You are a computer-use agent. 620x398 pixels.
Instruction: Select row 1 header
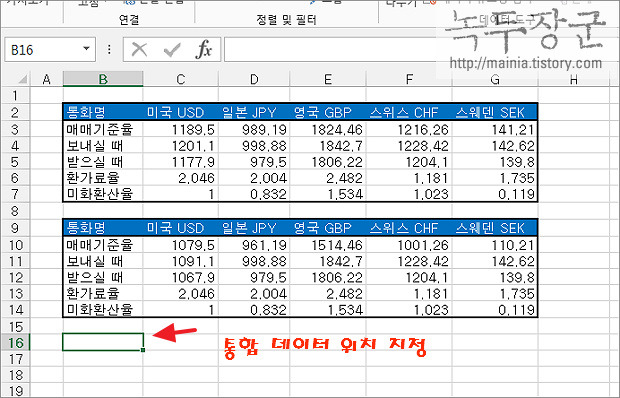(x=15, y=95)
